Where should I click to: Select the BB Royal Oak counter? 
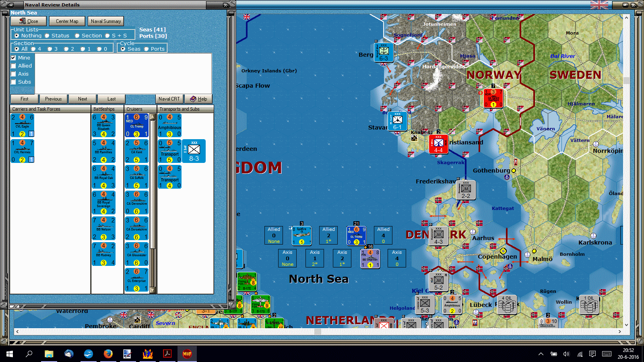coord(104,177)
